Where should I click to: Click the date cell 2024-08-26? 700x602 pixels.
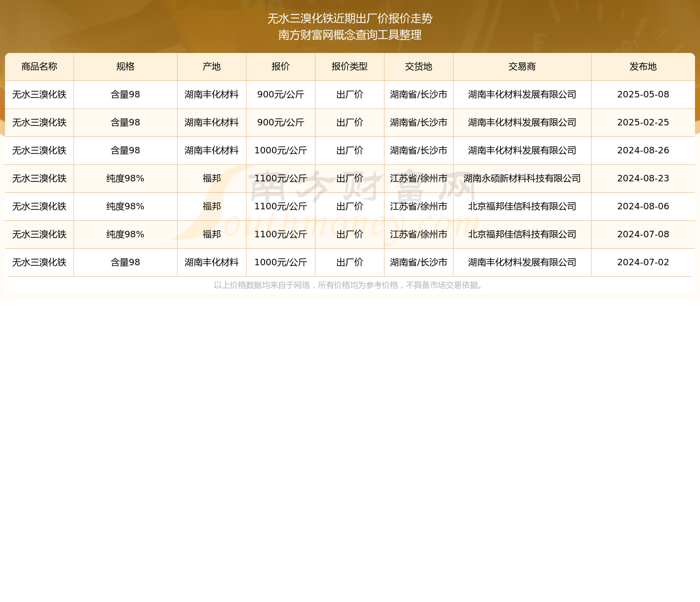point(643,150)
